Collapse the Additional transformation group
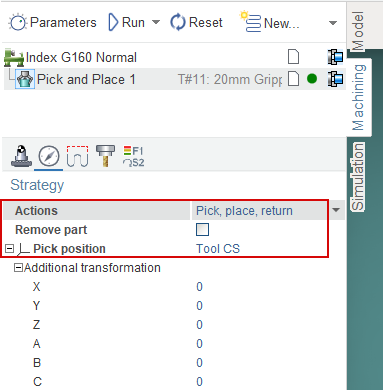 click(18, 268)
